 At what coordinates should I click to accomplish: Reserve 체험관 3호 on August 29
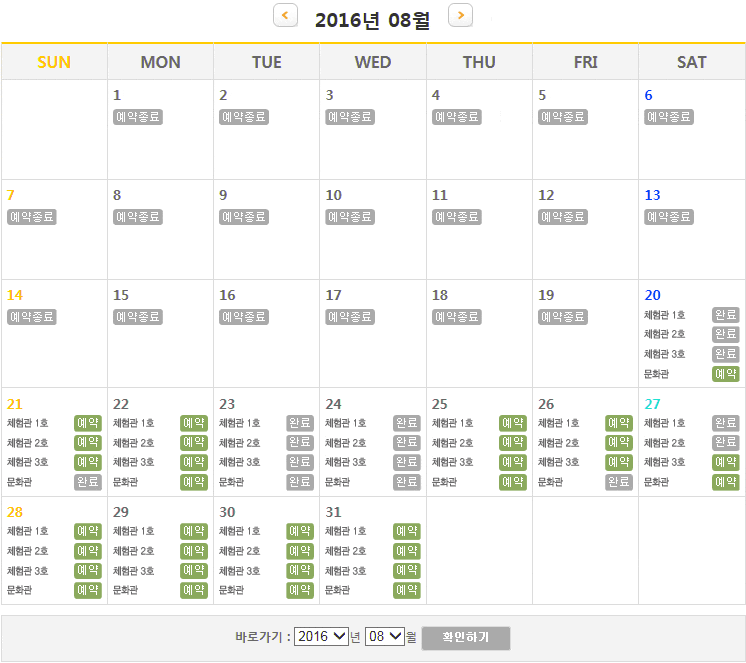click(x=194, y=570)
